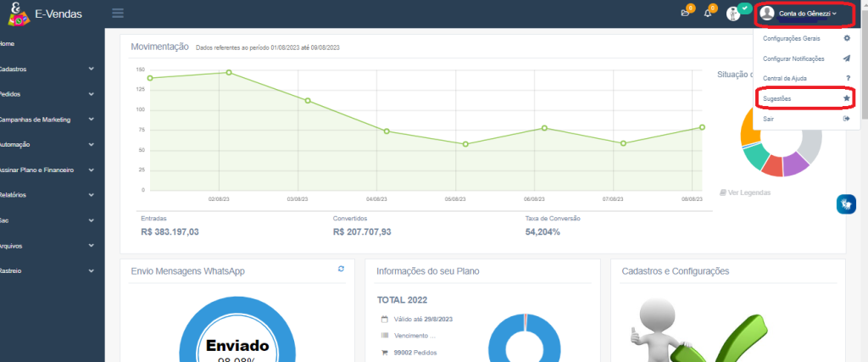Click the TOTAL 2022 plan title
Screen dimensions: 868x362
point(402,300)
